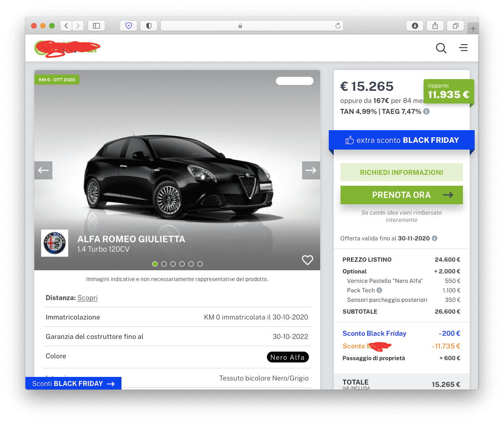Viewport: 504px width, 423px height.
Task: Click the Garanzia del costruttore row
Action: 177,337
